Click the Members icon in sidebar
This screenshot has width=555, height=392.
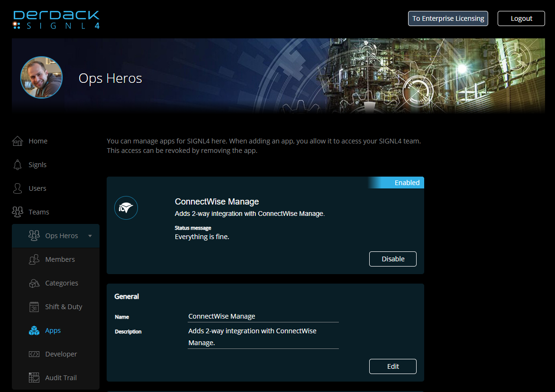click(x=34, y=259)
